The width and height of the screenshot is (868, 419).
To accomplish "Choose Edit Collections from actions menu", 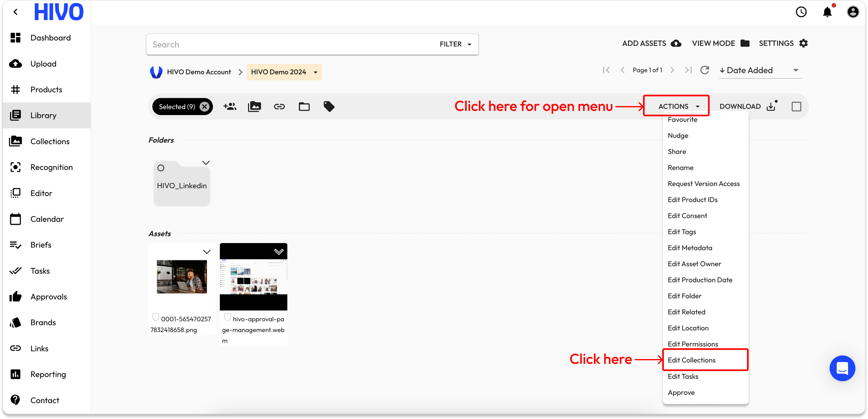I will pyautogui.click(x=691, y=360).
